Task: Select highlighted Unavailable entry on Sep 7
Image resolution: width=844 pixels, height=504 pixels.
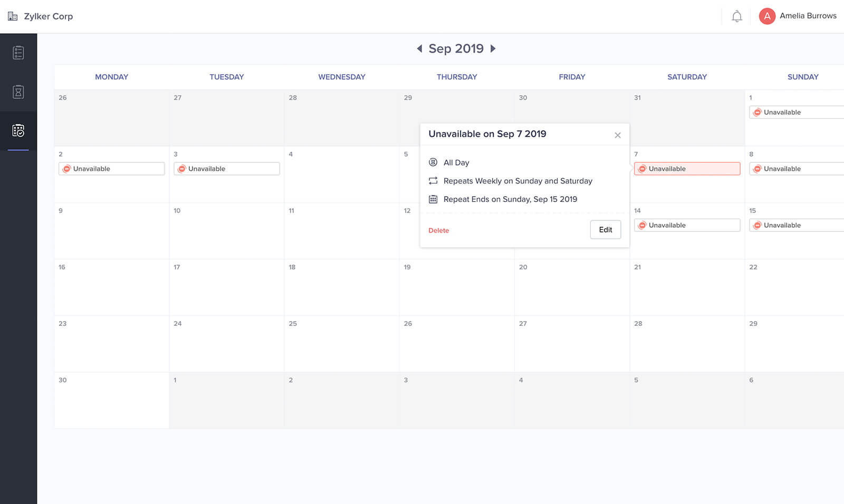Action: (x=687, y=169)
